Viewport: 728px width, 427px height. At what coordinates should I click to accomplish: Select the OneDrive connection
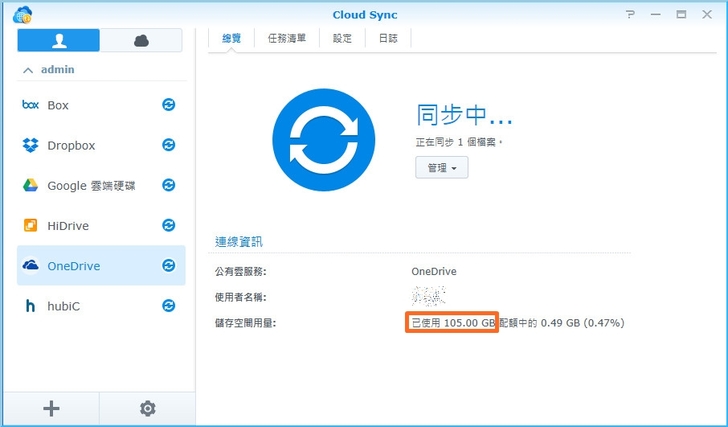[x=73, y=266]
